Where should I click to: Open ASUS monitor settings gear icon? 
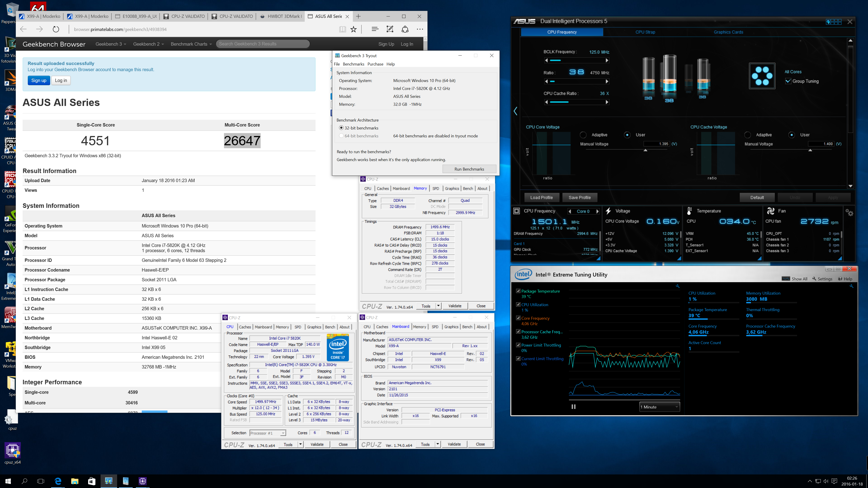point(849,213)
